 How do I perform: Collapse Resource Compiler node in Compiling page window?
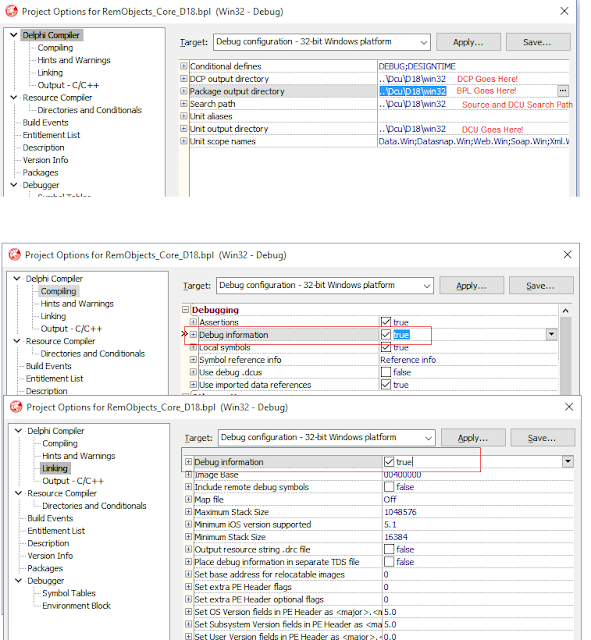[17, 341]
